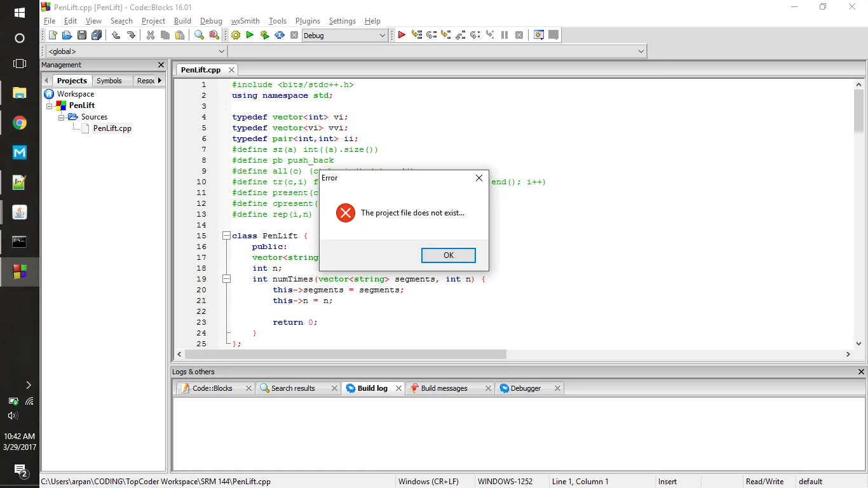Open the <global> scope dropdown
The height and width of the screenshot is (488, 868).
click(137, 51)
